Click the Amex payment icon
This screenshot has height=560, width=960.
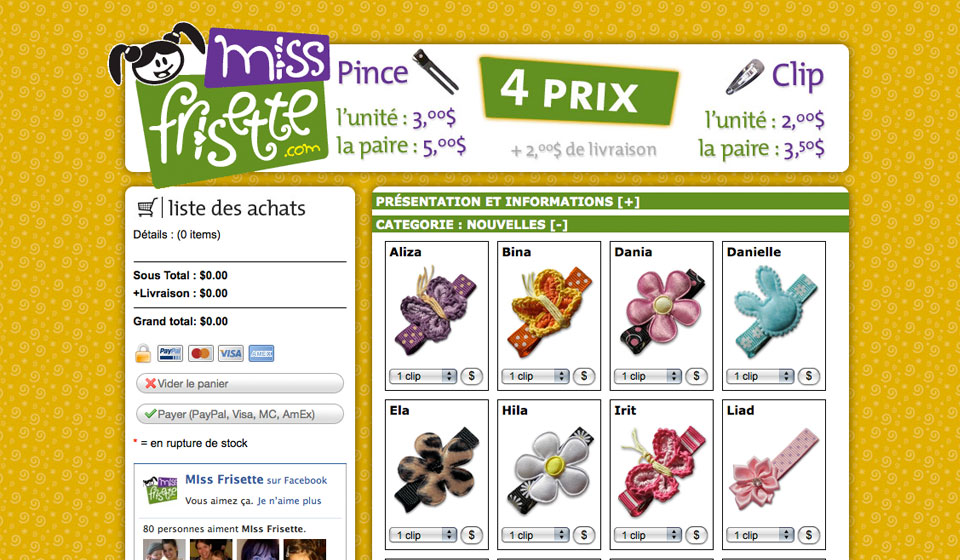tap(261, 353)
